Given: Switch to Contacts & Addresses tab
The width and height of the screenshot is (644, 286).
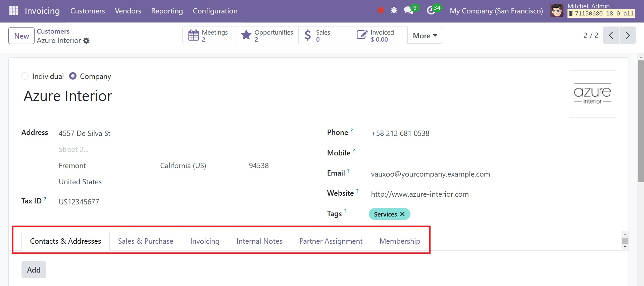Looking at the screenshot, I should pyautogui.click(x=65, y=241).
